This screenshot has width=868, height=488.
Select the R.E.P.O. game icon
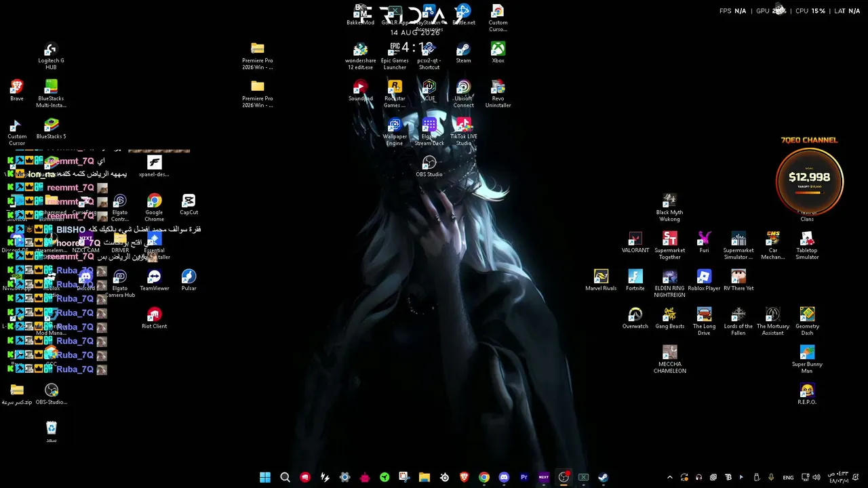(x=807, y=394)
